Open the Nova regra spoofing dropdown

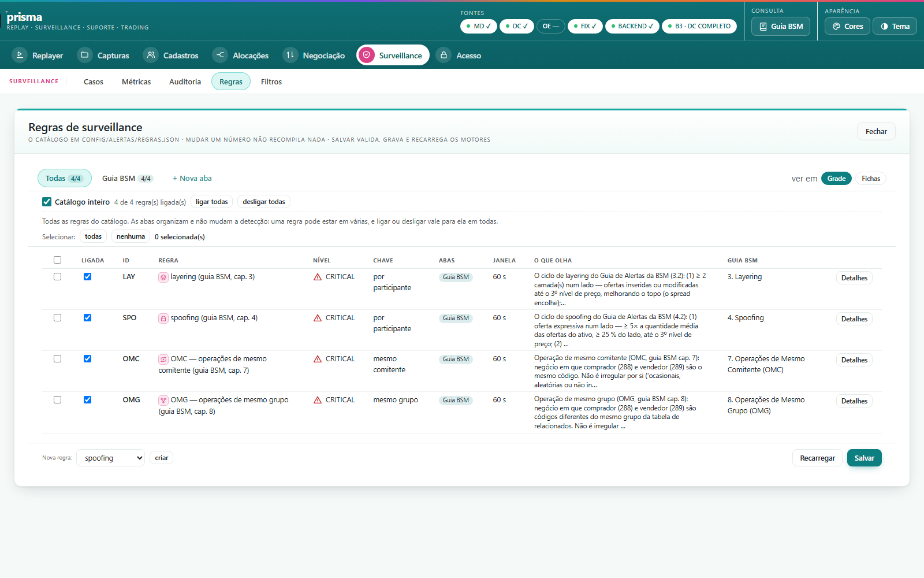(x=110, y=458)
